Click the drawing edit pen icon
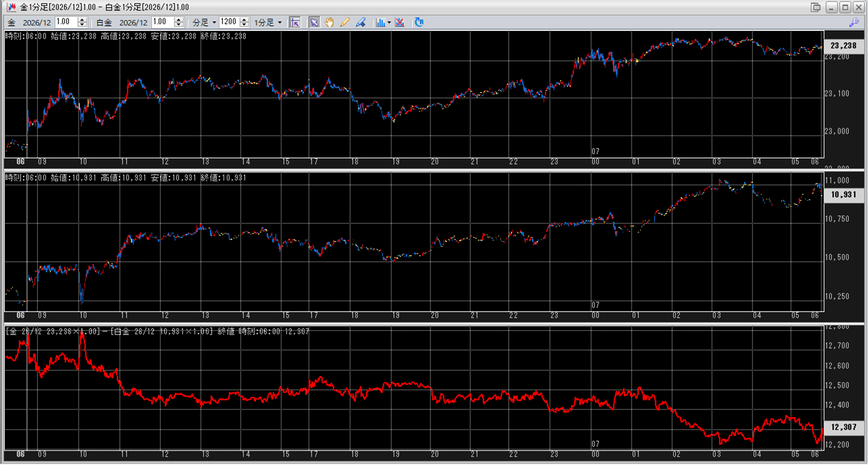Viewport: 868px width, 465px height. tap(360, 22)
